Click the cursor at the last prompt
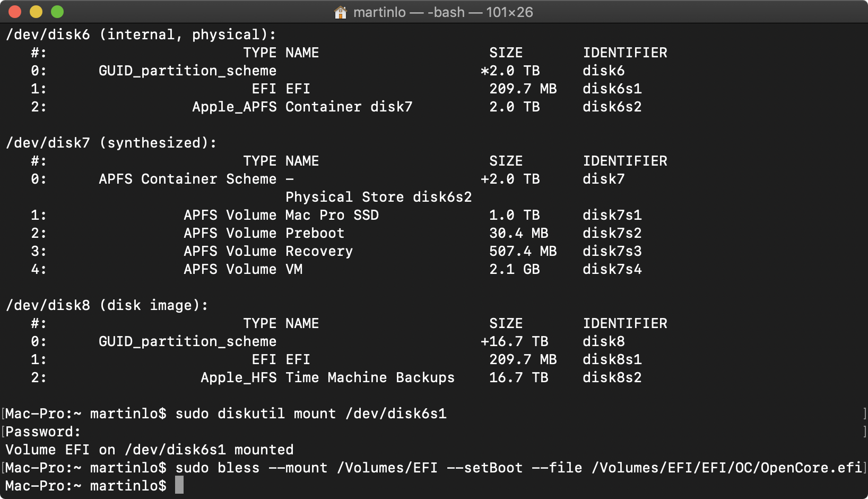The width and height of the screenshot is (868, 499). (x=179, y=485)
